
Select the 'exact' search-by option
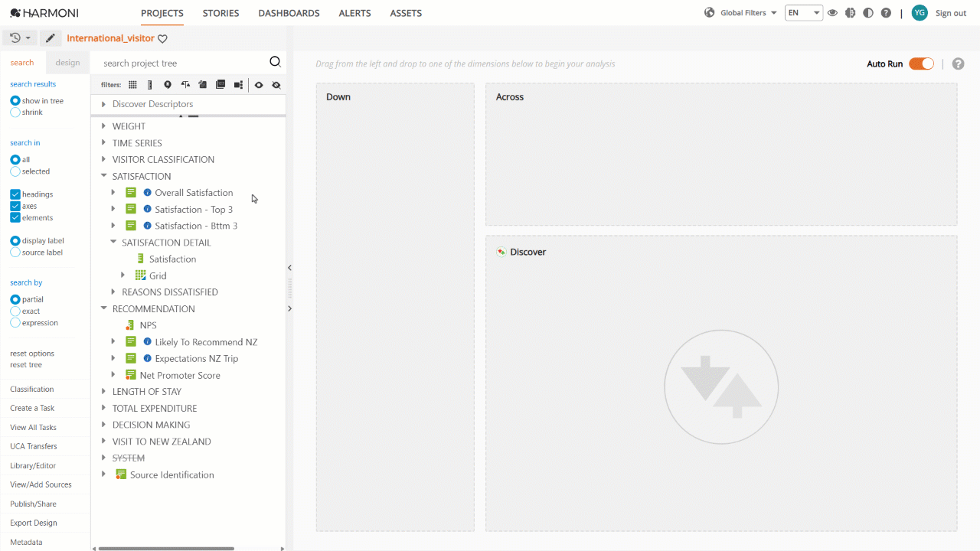click(x=15, y=311)
